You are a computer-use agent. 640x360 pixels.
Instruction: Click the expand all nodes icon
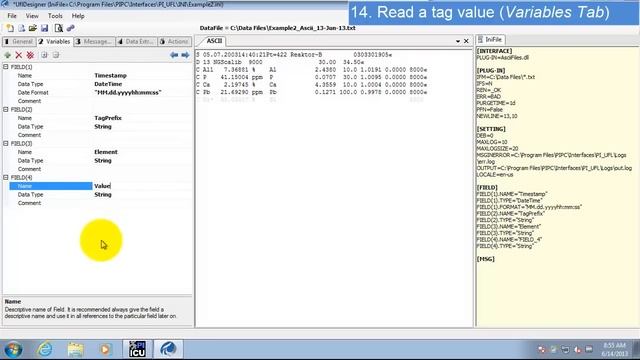[x=44, y=55]
